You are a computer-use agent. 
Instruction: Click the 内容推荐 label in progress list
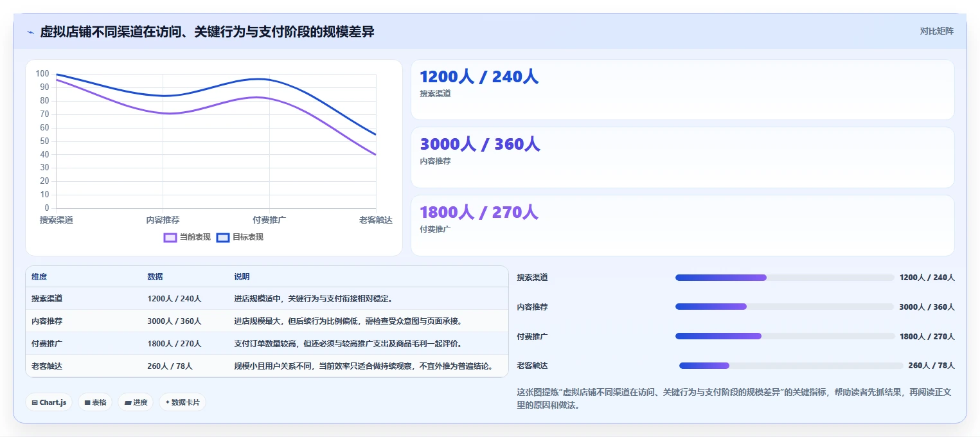(533, 307)
